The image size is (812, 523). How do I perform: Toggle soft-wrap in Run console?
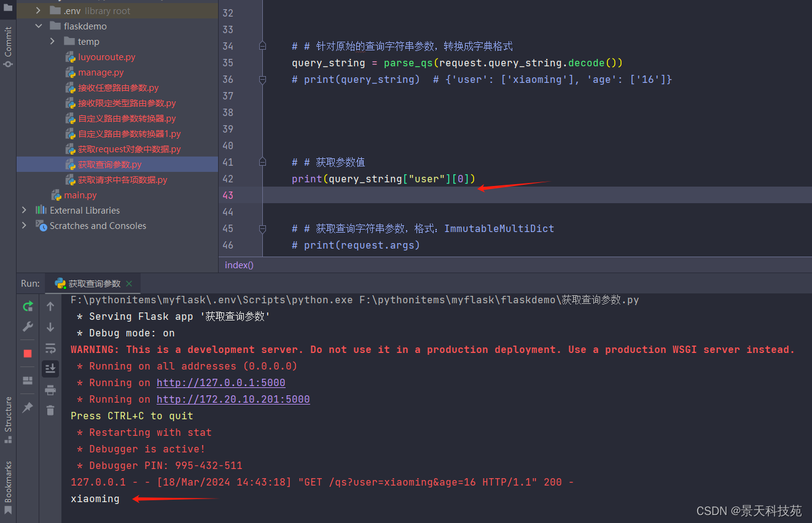[50, 348]
